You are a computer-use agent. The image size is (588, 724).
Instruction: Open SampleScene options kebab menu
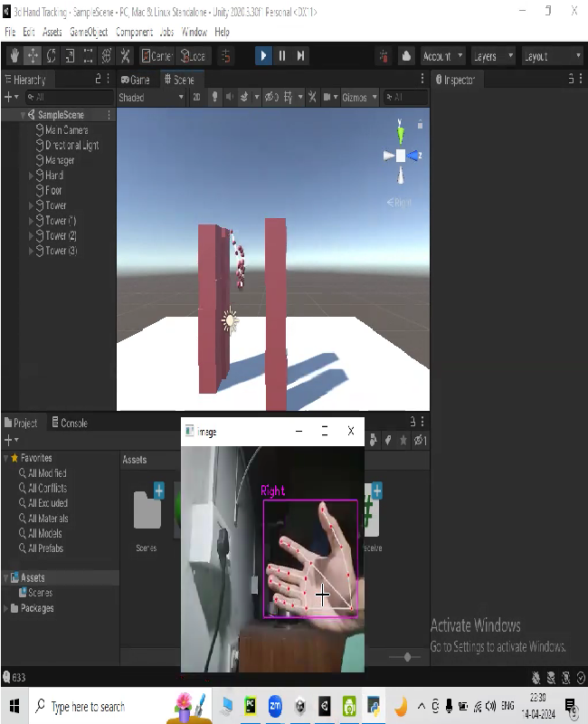coord(109,115)
